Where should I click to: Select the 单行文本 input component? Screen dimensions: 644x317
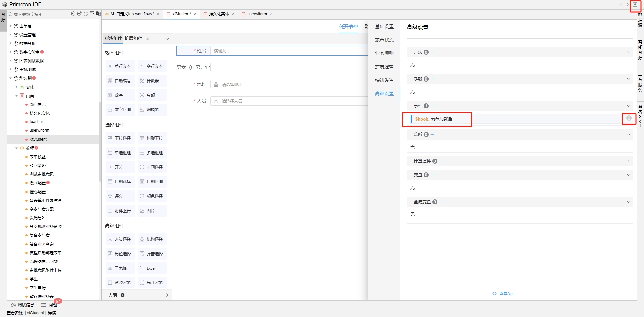(120, 66)
